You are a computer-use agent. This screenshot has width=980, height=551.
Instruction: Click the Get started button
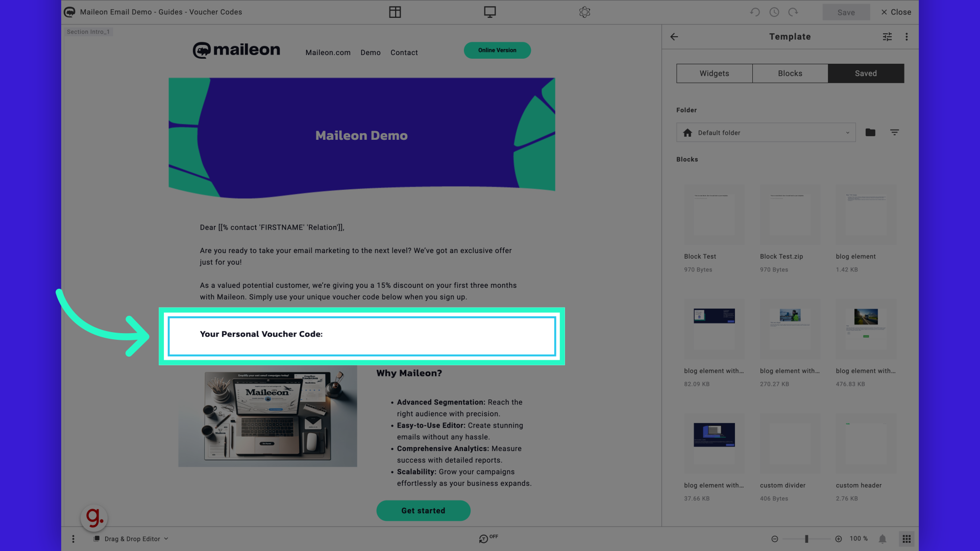click(423, 510)
